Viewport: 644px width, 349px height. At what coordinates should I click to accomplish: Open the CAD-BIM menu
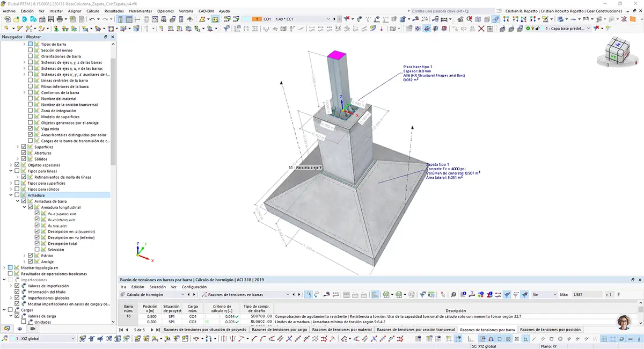point(206,11)
